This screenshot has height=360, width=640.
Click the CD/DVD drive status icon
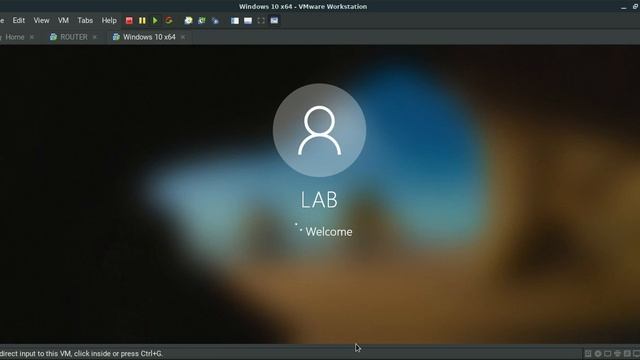click(x=598, y=353)
